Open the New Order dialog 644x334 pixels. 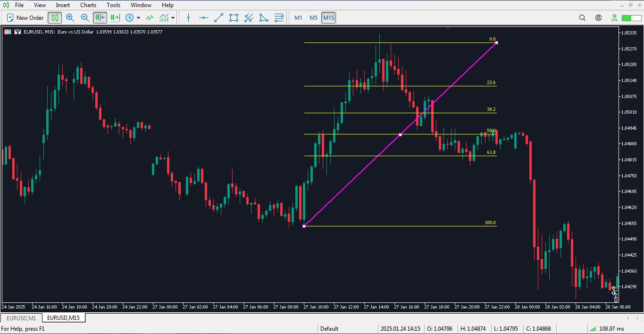25,18
